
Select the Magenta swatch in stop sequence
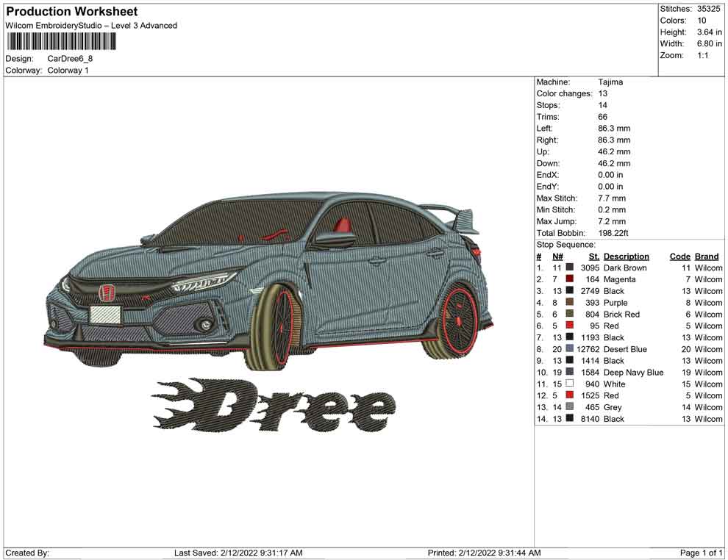(x=569, y=280)
